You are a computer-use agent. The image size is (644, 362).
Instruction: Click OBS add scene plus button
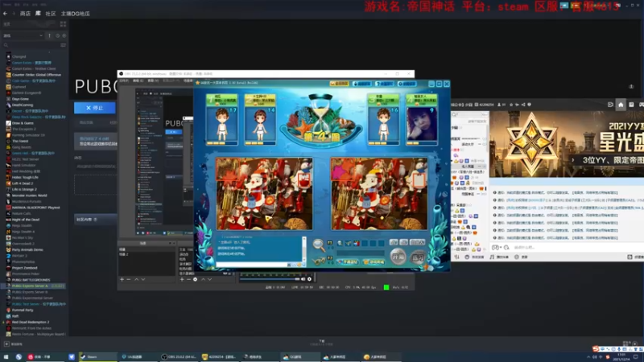(122, 279)
